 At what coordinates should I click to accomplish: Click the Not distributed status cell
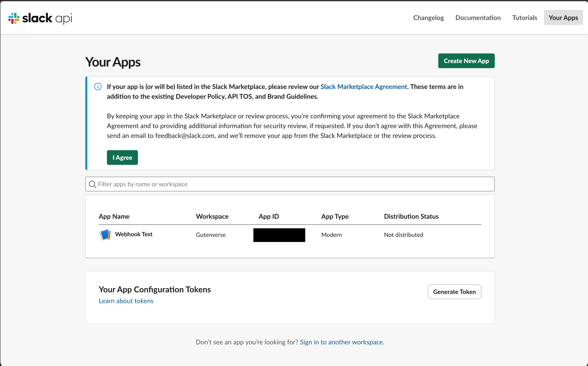(x=404, y=235)
